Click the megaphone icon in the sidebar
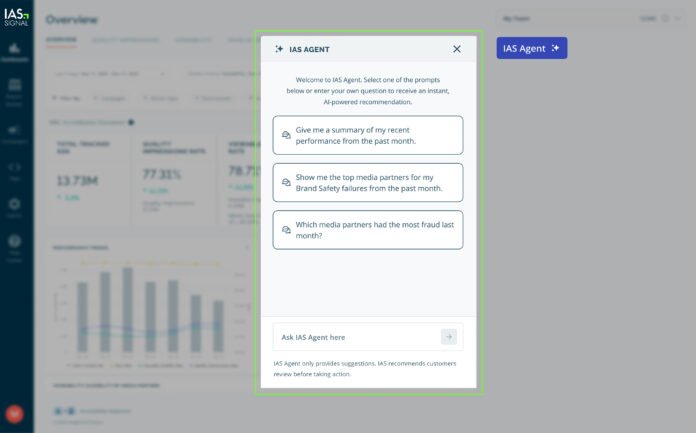The image size is (696, 433). tap(16, 131)
